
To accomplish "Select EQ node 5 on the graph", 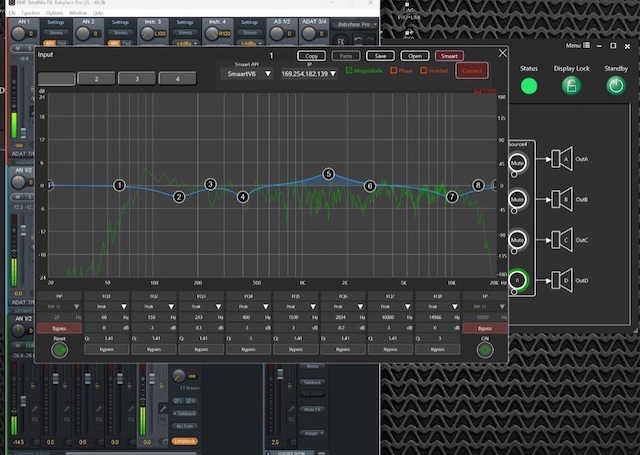I will click(328, 174).
